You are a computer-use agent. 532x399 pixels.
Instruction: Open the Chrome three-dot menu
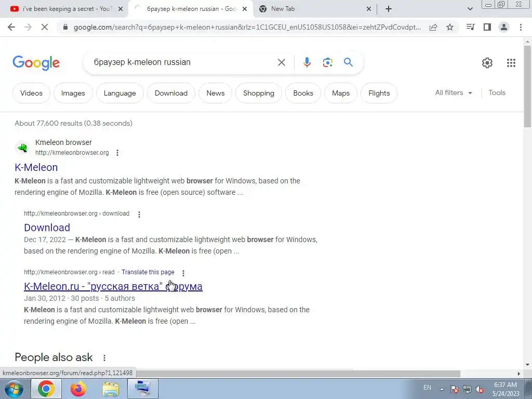click(521, 27)
